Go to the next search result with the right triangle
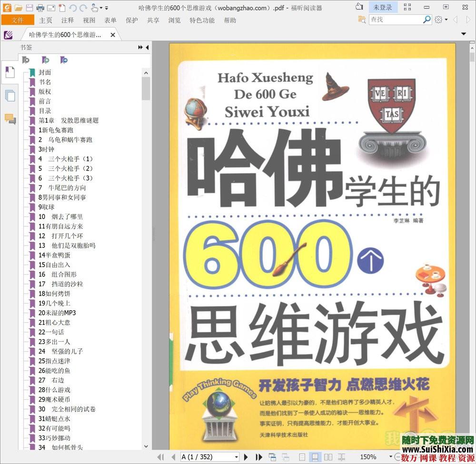476x464 pixels. pyautogui.click(x=468, y=20)
